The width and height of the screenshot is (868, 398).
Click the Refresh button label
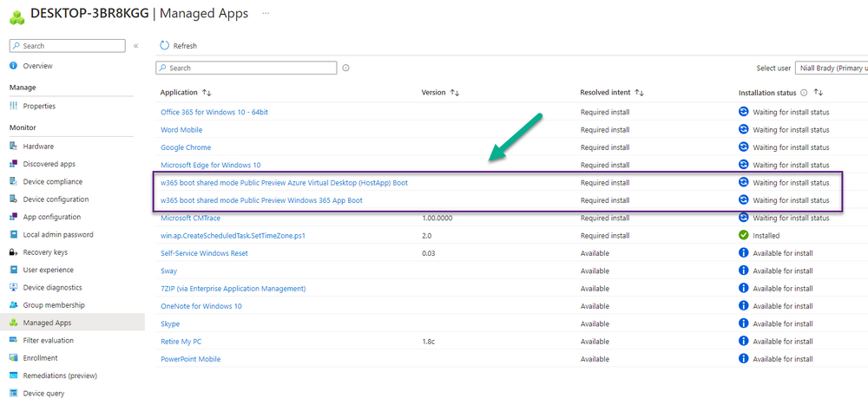point(185,46)
